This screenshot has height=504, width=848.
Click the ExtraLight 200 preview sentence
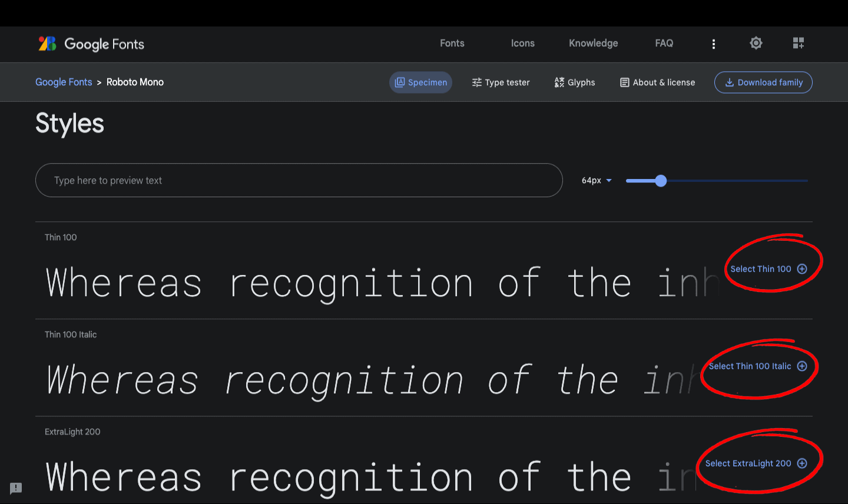click(371, 478)
